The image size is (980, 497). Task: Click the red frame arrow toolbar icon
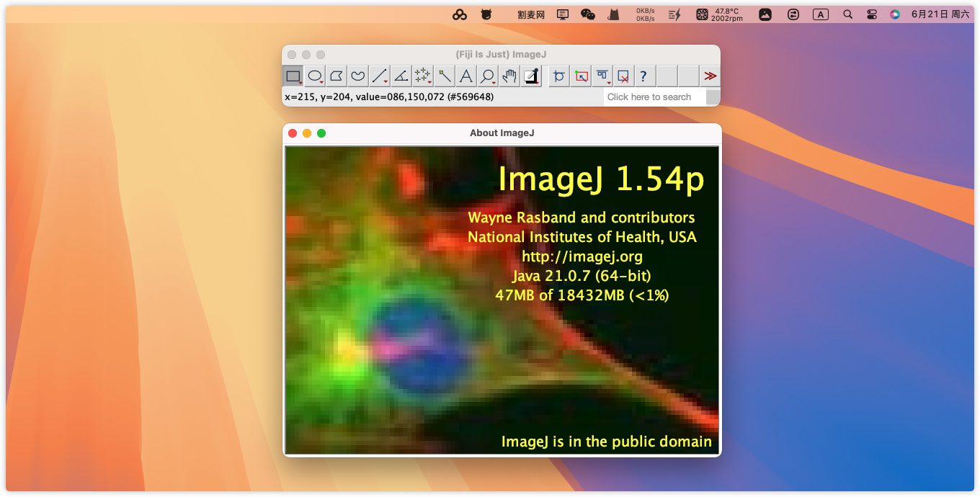coord(581,76)
